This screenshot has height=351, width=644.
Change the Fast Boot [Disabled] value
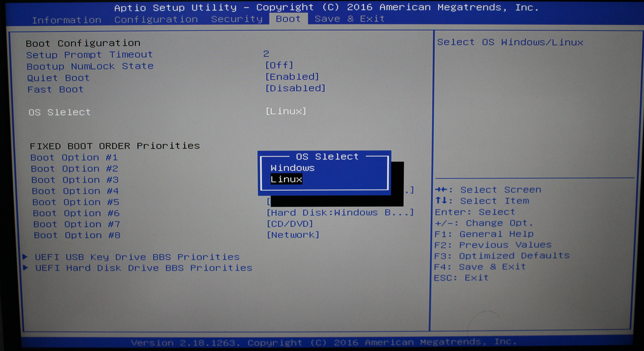coord(295,88)
